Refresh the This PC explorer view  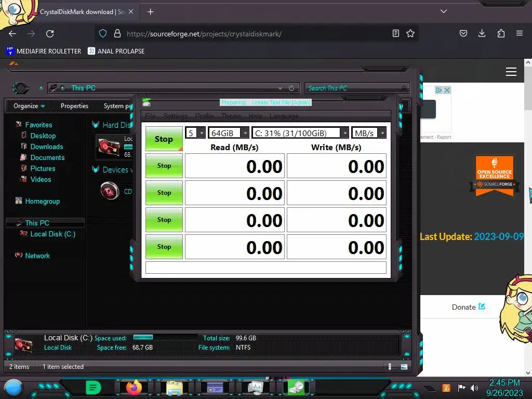pos(291,88)
